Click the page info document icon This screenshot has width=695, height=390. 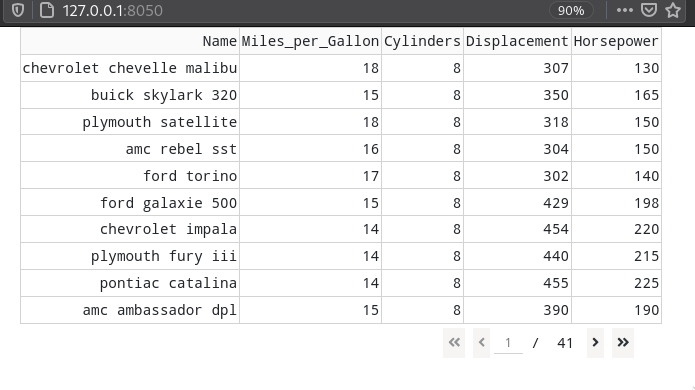click(x=47, y=10)
